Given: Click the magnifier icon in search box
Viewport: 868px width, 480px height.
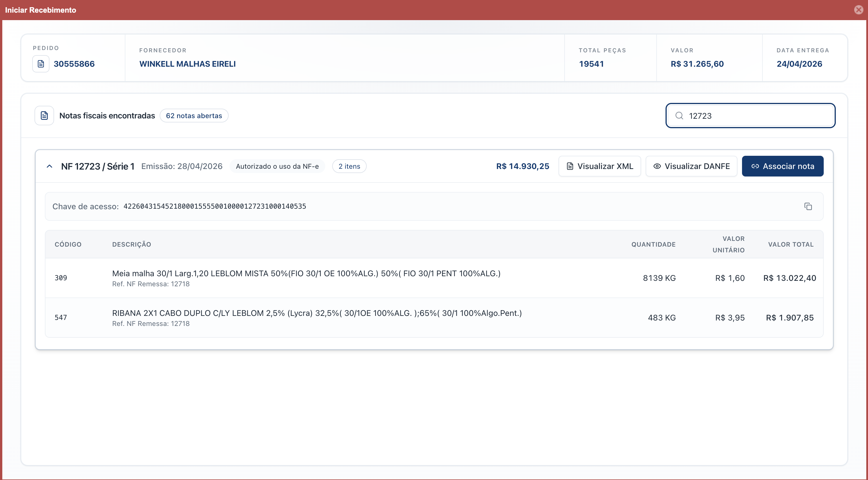Looking at the screenshot, I should [x=679, y=116].
